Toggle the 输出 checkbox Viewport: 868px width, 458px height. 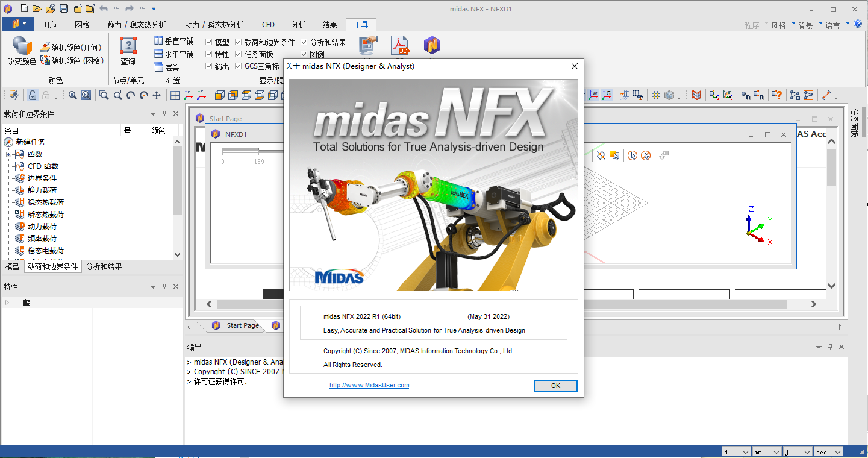tap(209, 66)
